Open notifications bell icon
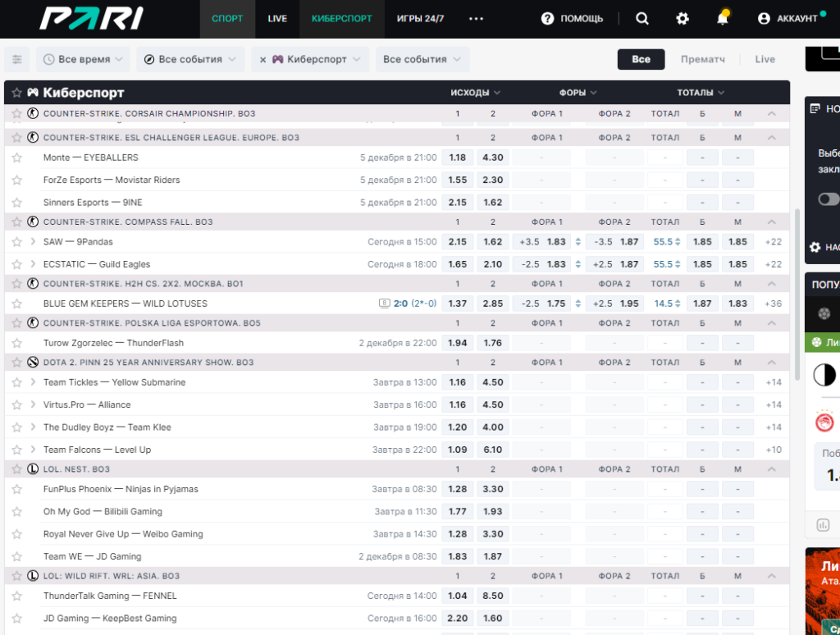The width and height of the screenshot is (840, 635). 723,18
